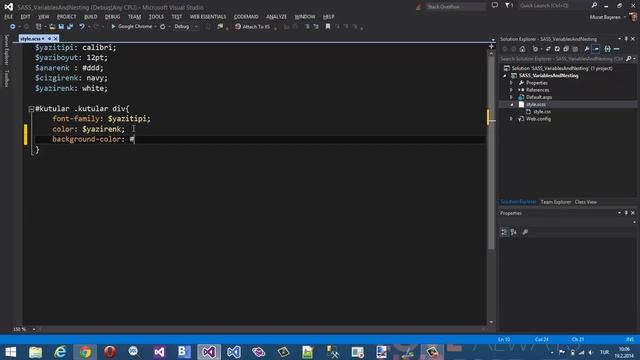Click the Property Pages wrench icon
The image size is (640, 360).
525,232
